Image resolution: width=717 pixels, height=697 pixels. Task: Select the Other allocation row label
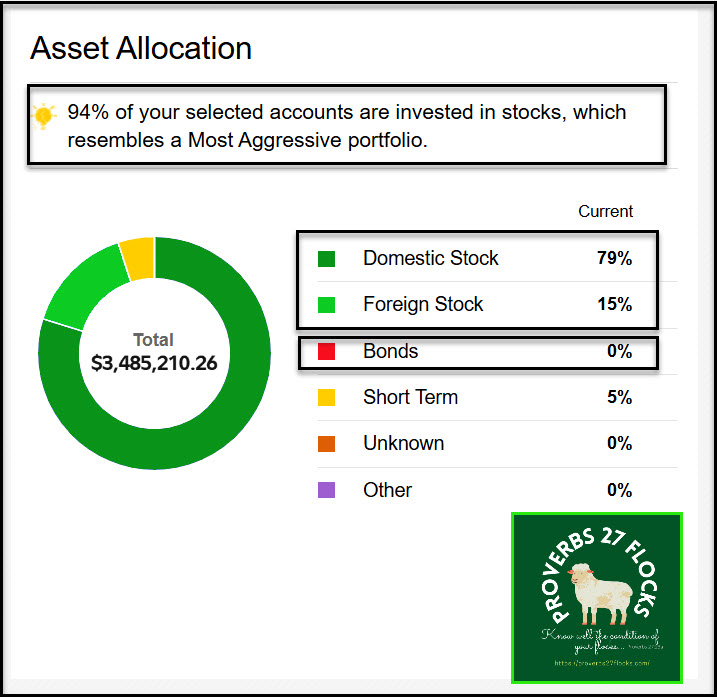[x=387, y=490]
